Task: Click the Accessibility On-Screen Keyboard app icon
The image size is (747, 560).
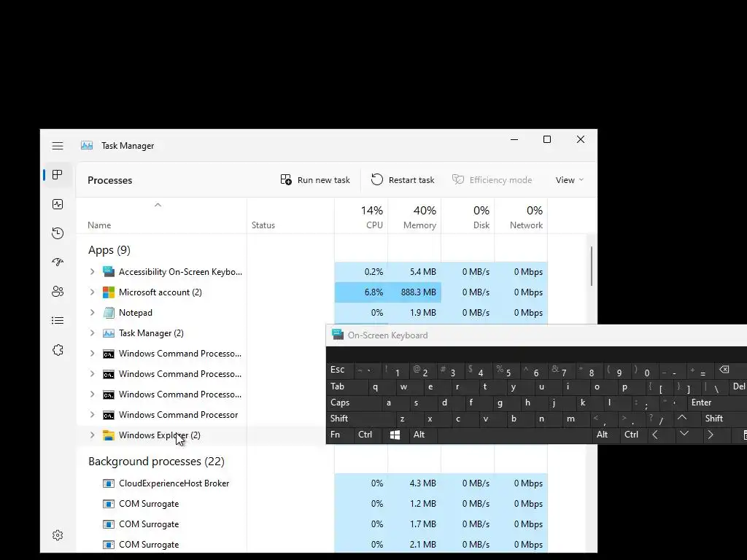Action: click(x=109, y=272)
